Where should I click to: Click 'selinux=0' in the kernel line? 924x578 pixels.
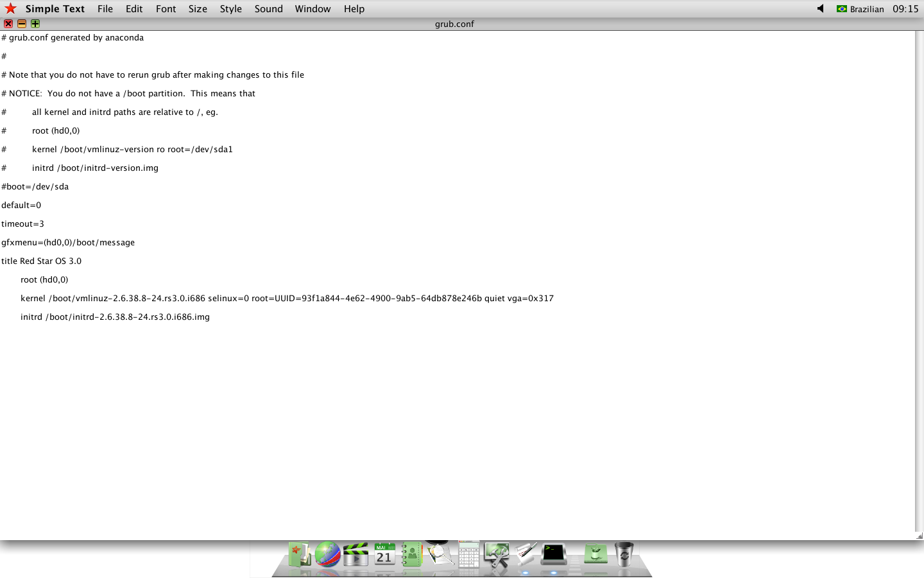(228, 298)
